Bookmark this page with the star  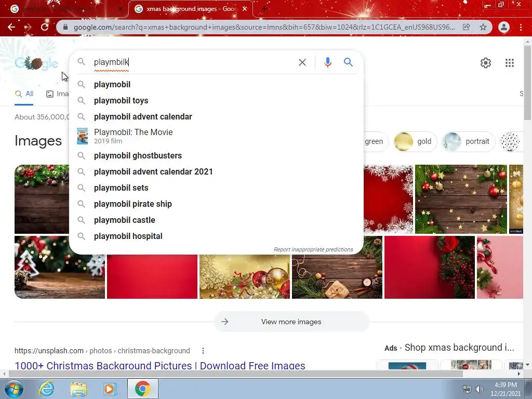[483, 27]
